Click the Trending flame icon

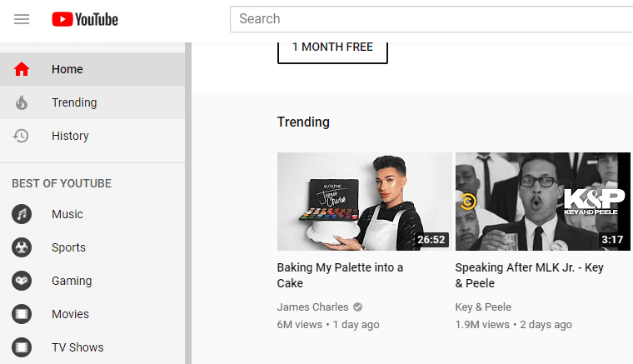tap(22, 102)
